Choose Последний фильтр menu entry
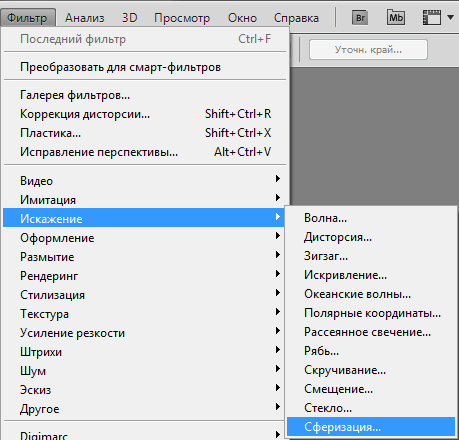The image size is (459, 440). (145, 39)
